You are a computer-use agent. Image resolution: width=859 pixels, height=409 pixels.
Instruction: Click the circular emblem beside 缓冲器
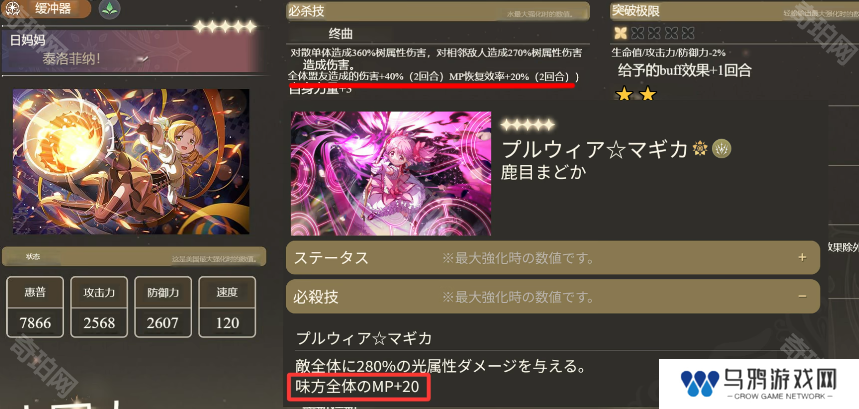[x=12, y=8]
